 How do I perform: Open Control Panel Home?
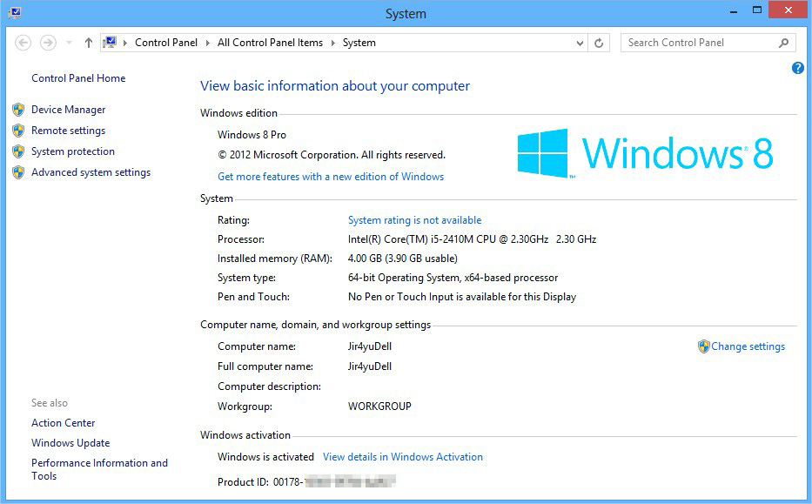point(78,78)
